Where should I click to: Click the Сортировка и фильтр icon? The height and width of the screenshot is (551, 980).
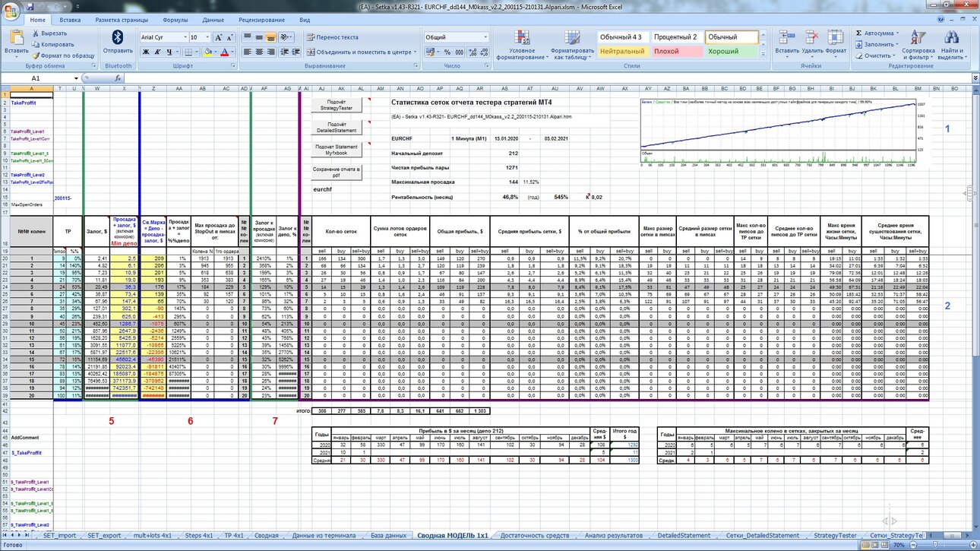pos(918,44)
